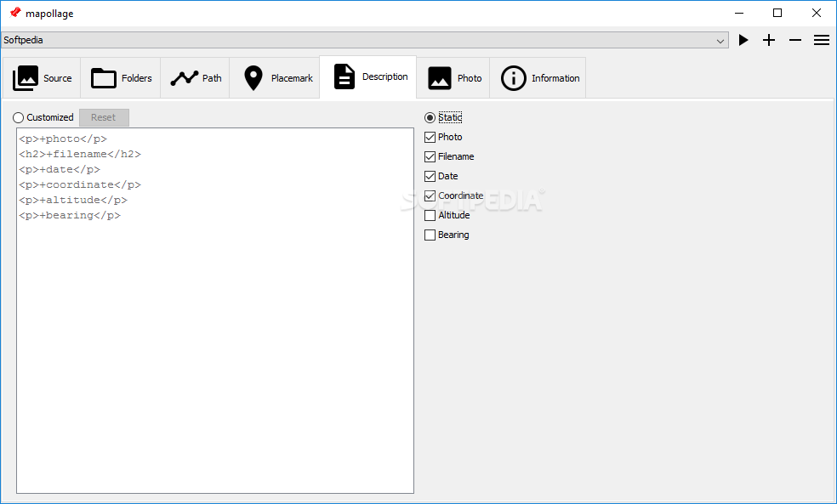Maximize the mapollage window
Image resolution: width=837 pixels, height=504 pixels.
777,14
